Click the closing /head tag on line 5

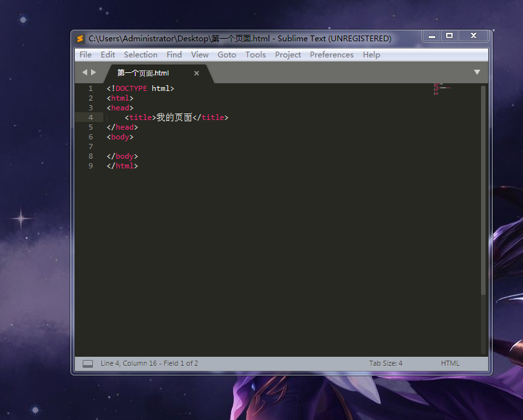click(122, 127)
